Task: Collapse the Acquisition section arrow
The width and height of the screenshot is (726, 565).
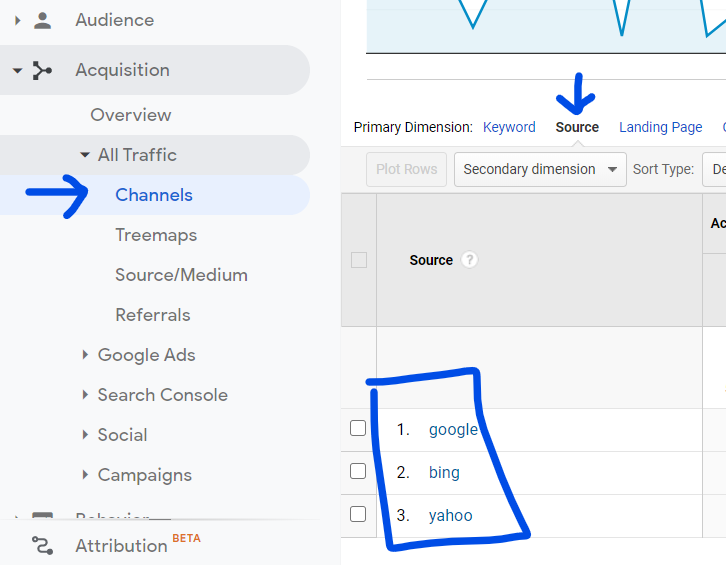Action: coord(17,70)
